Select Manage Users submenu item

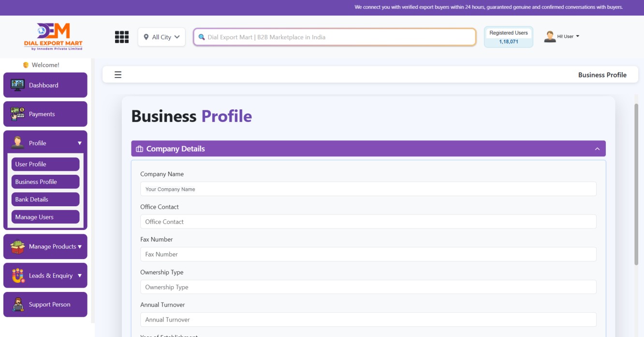tap(45, 217)
